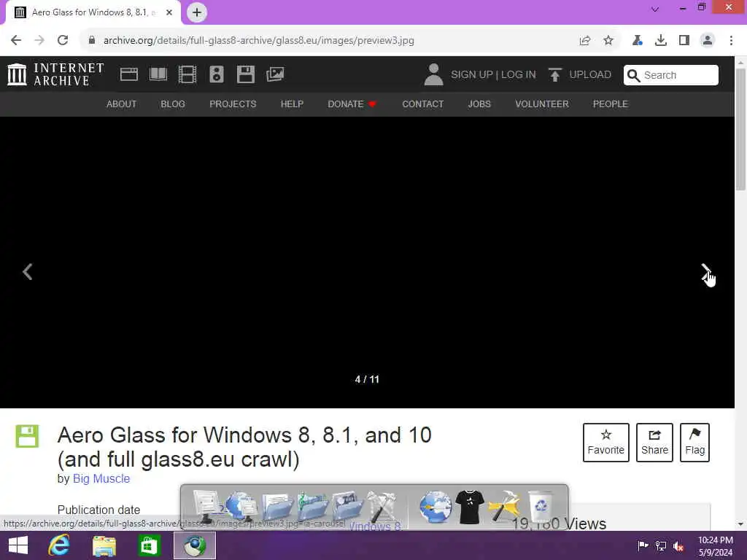Viewport: 747px width, 560px height.
Task: Click the Flag button
Action: (x=694, y=443)
